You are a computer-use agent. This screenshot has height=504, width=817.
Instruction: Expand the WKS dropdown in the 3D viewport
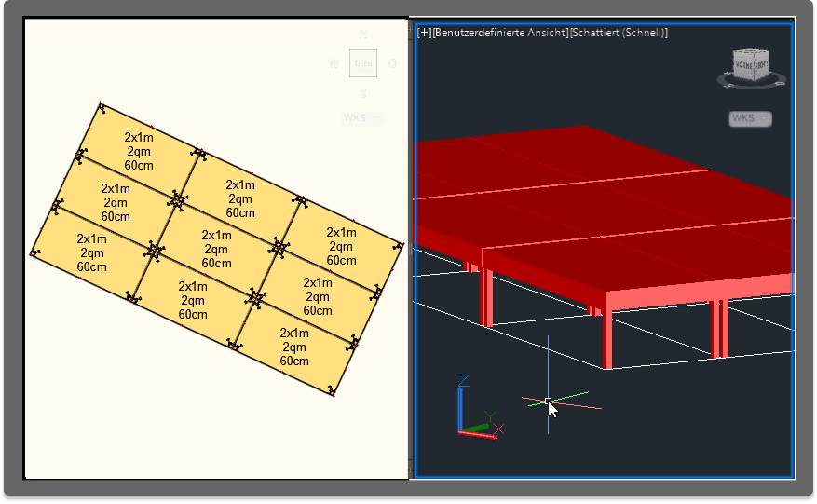[750, 118]
